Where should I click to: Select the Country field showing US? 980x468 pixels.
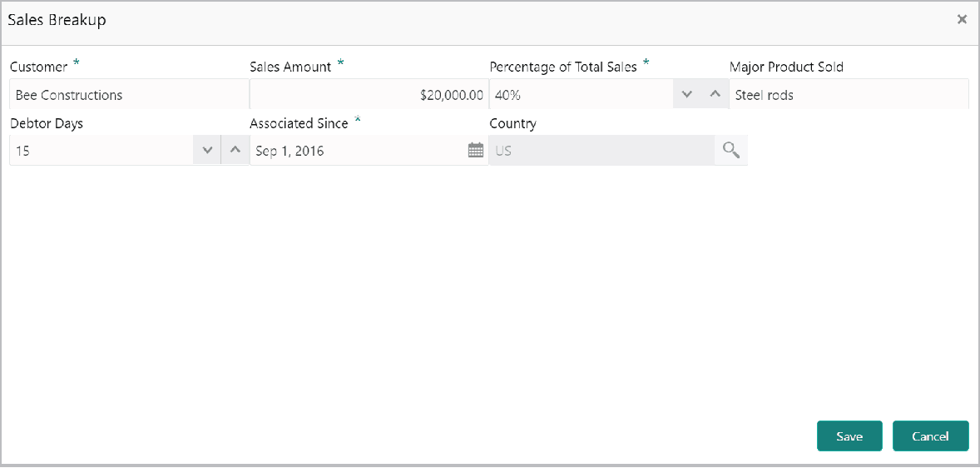click(601, 150)
